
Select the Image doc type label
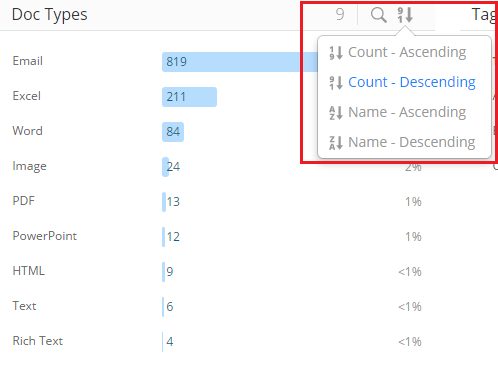(x=29, y=166)
